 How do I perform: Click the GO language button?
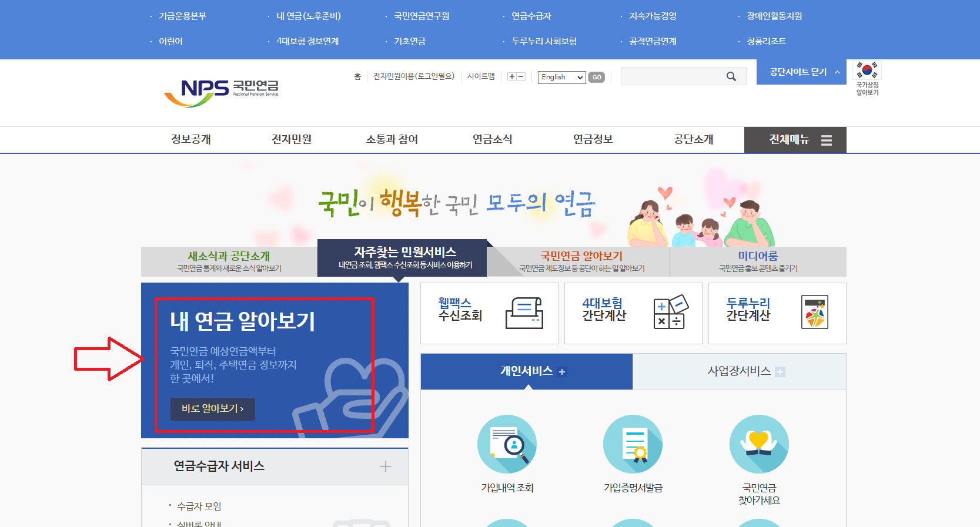click(597, 77)
